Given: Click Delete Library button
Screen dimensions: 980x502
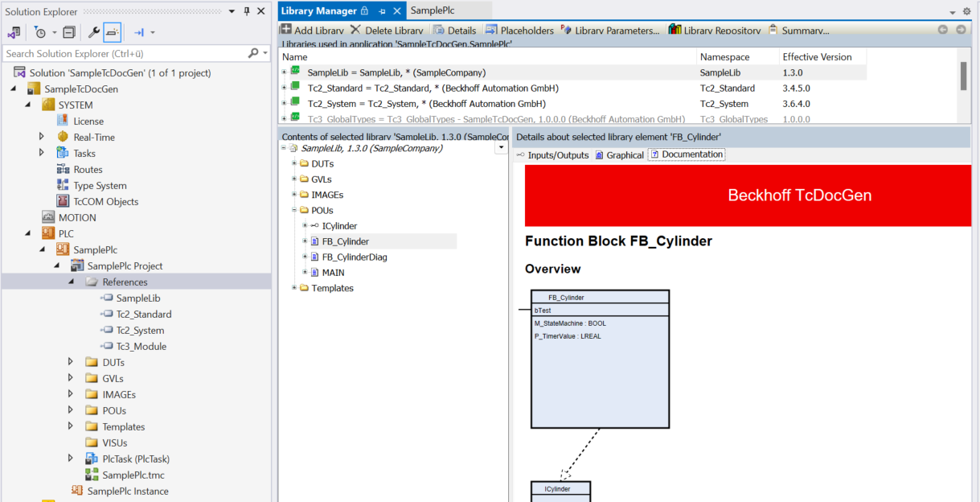Looking at the screenshot, I should 387,31.
